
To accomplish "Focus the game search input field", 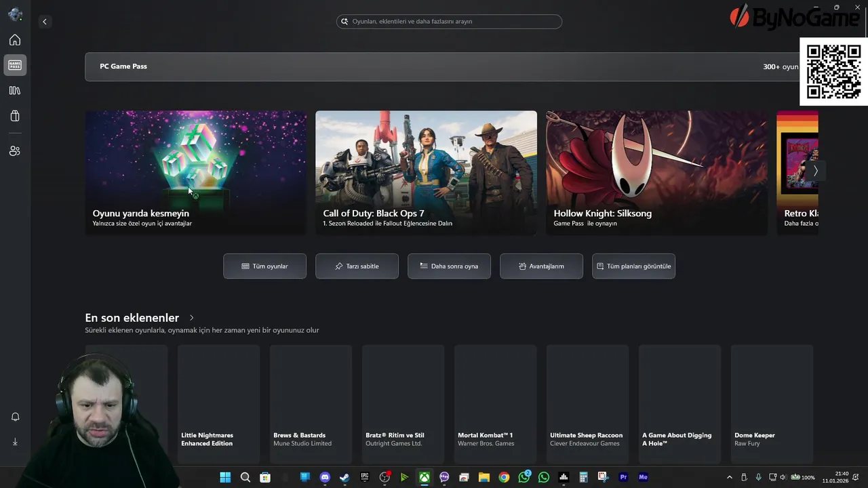I will pos(449,22).
